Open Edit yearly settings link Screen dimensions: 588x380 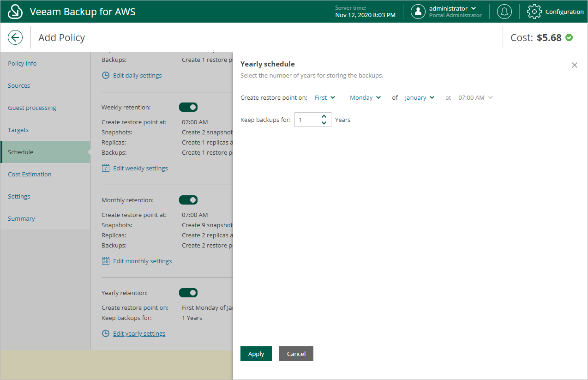coord(139,333)
